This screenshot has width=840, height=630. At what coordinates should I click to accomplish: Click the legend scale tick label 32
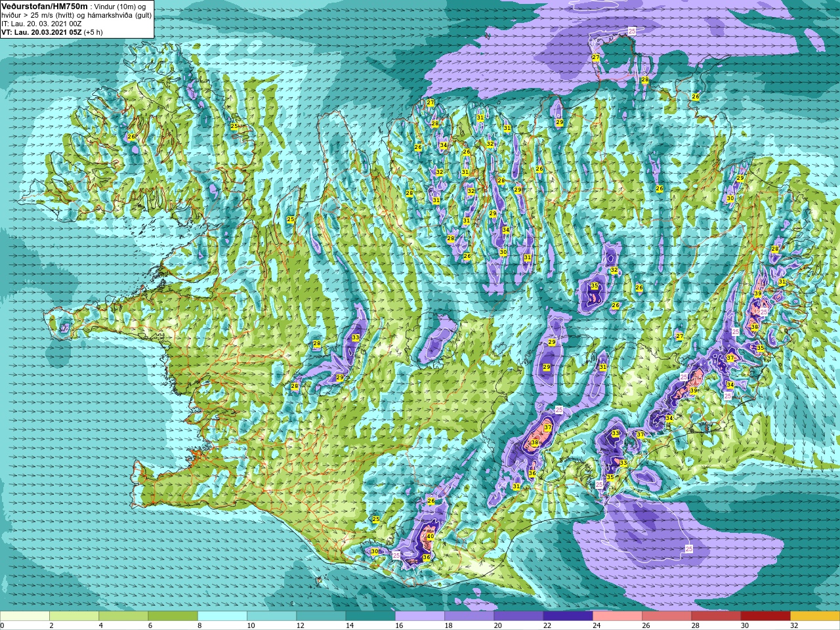[x=794, y=625]
